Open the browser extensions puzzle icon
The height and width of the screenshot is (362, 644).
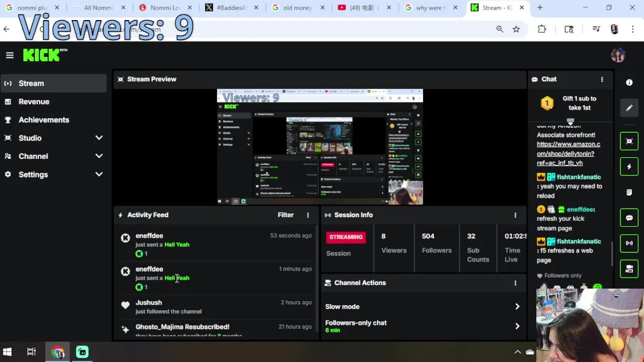(x=542, y=29)
